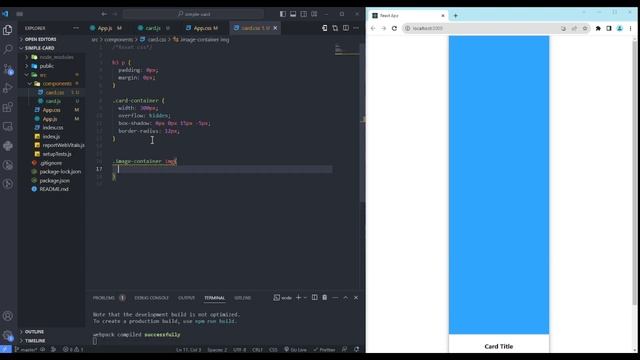Toggle bottom panel layout icon
This screenshot has height=360, width=640.
[x=293, y=14]
